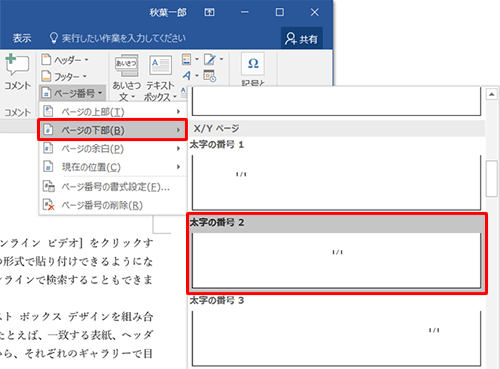Click the Signature Line icon
The image size is (500, 369).
click(210, 60)
